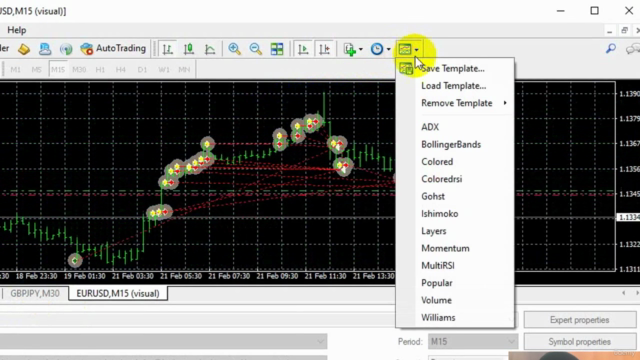Restore the inner chart window
The width and height of the screenshot is (640, 360).
[x=624, y=31]
